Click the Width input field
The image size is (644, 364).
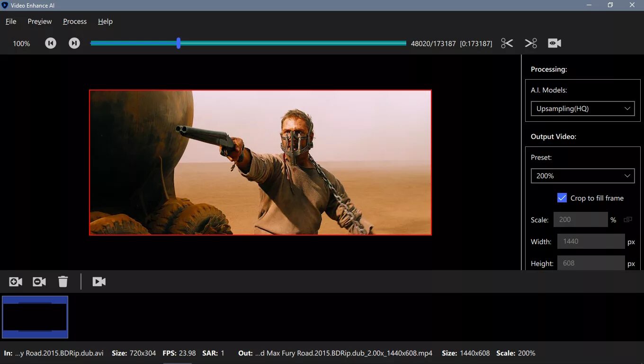point(591,241)
